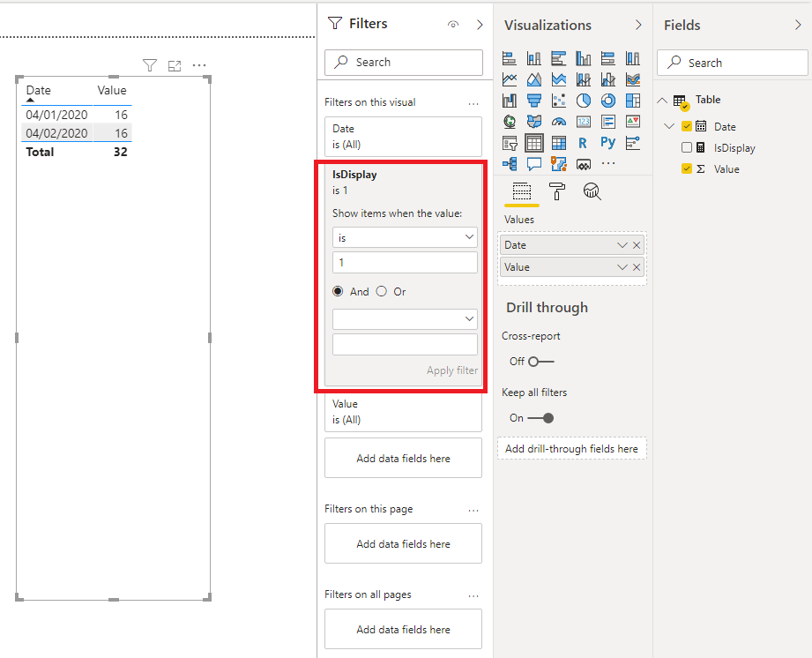Viewport: 812px width, 658px height.
Task: Select the clustered bar chart visual
Action: 559,58
